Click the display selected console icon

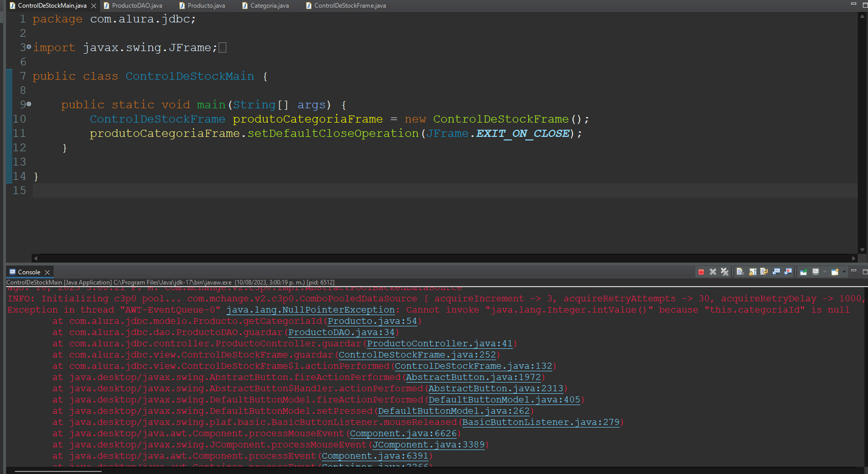pyautogui.click(x=816, y=272)
